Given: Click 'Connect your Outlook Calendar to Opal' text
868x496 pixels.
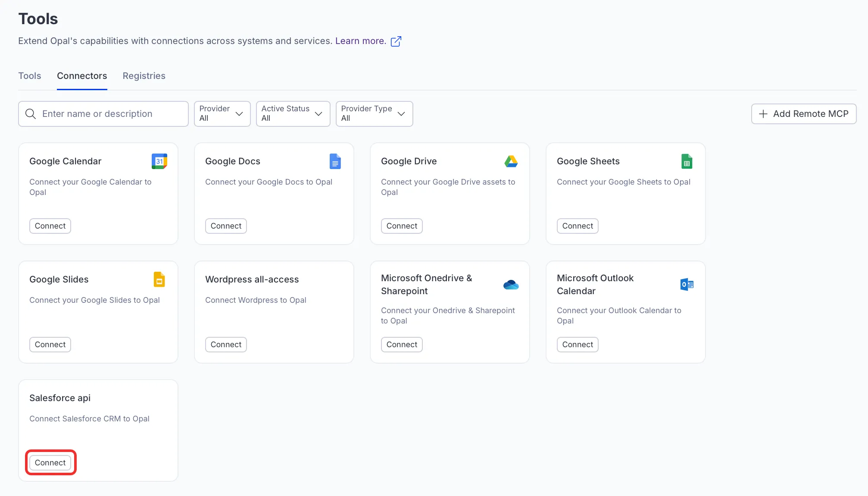Looking at the screenshot, I should 619,316.
